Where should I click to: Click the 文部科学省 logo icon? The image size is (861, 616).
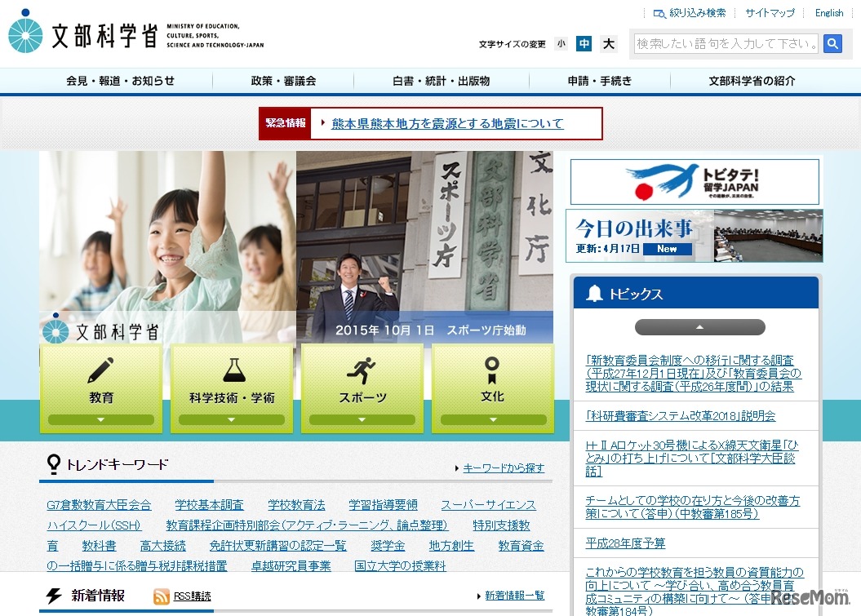click(25, 34)
